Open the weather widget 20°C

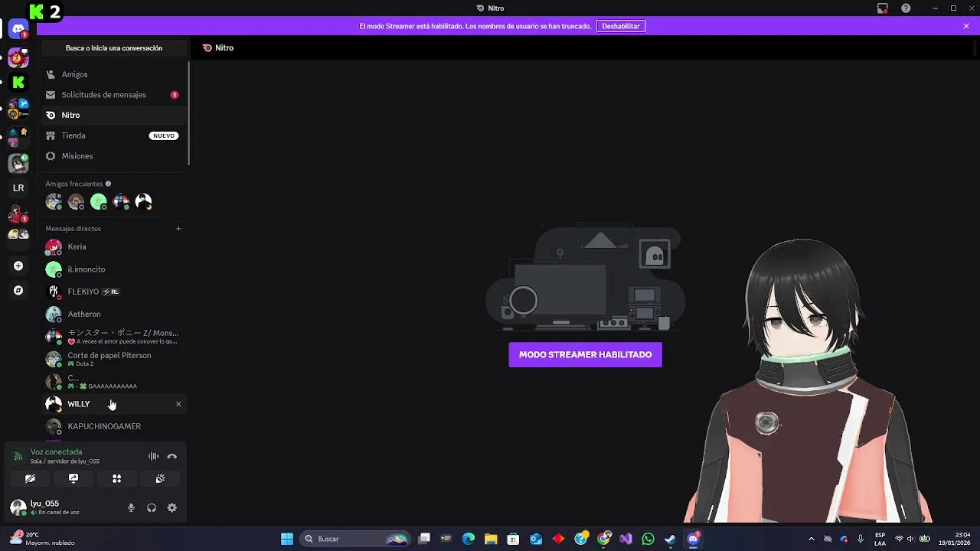pos(42,539)
